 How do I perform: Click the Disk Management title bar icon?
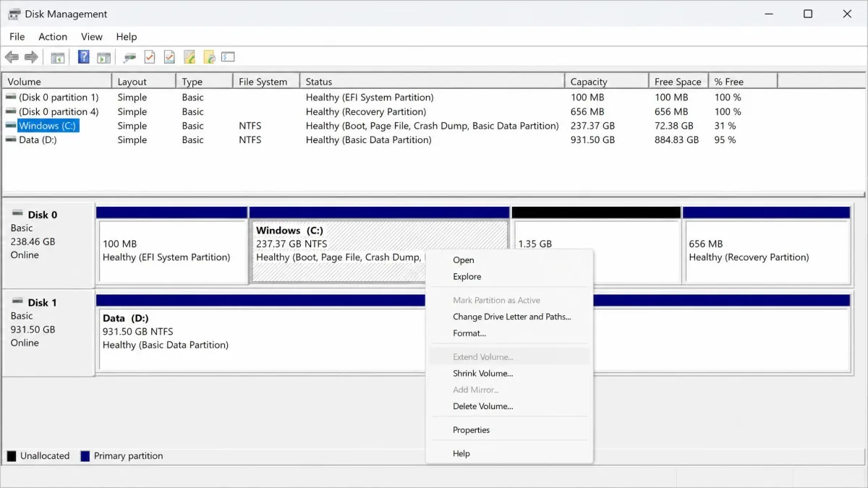pos(14,14)
